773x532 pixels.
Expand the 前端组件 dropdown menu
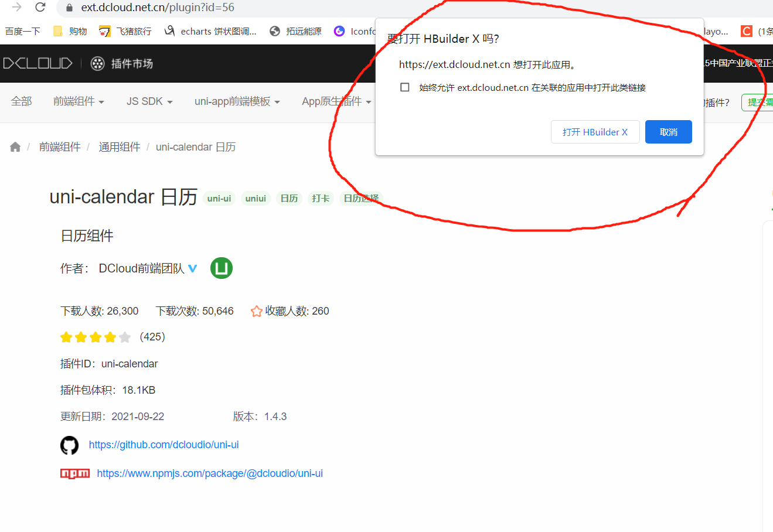click(x=79, y=101)
